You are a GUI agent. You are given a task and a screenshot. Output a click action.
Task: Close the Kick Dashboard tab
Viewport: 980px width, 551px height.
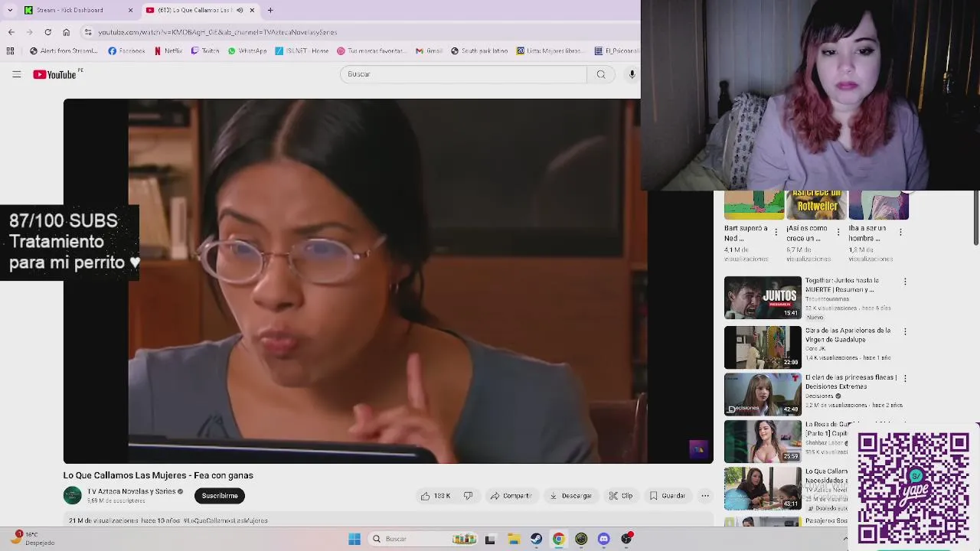tap(130, 10)
